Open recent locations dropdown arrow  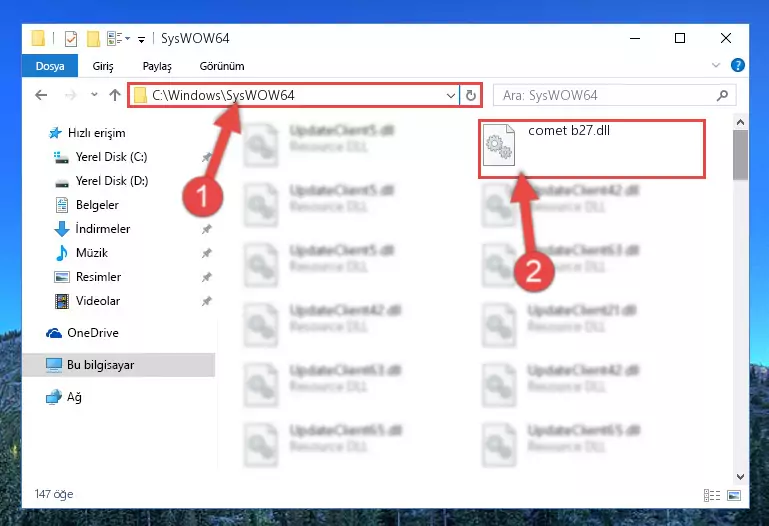94,95
